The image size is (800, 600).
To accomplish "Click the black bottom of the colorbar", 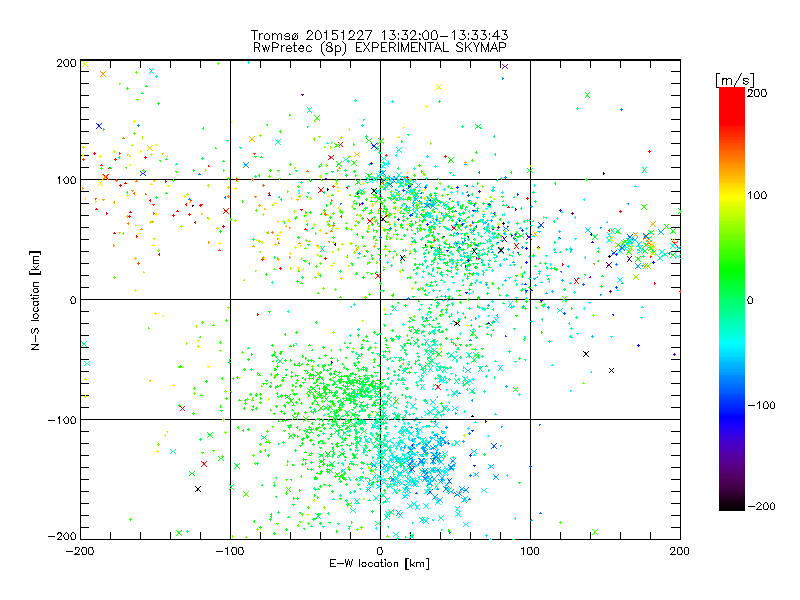I will [732, 503].
